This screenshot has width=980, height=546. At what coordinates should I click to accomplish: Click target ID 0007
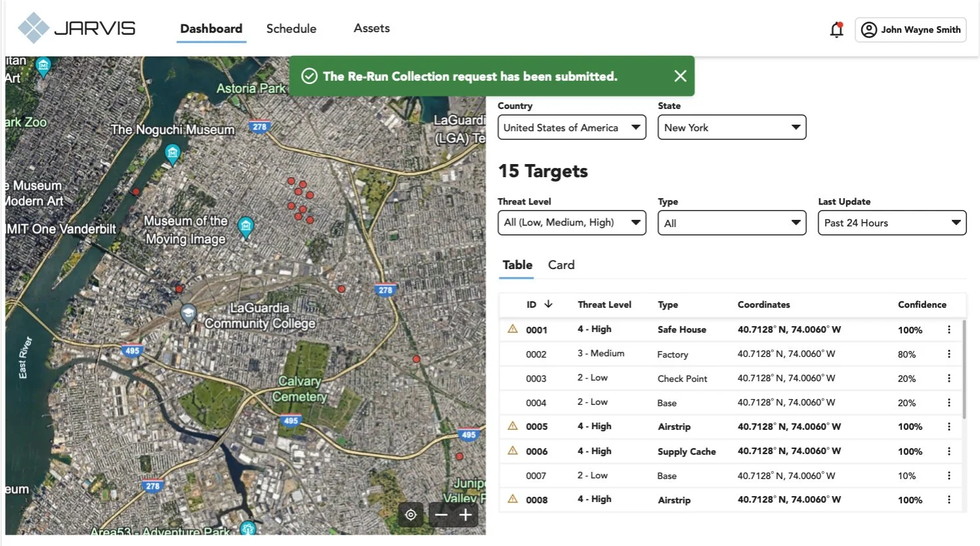[536, 476]
